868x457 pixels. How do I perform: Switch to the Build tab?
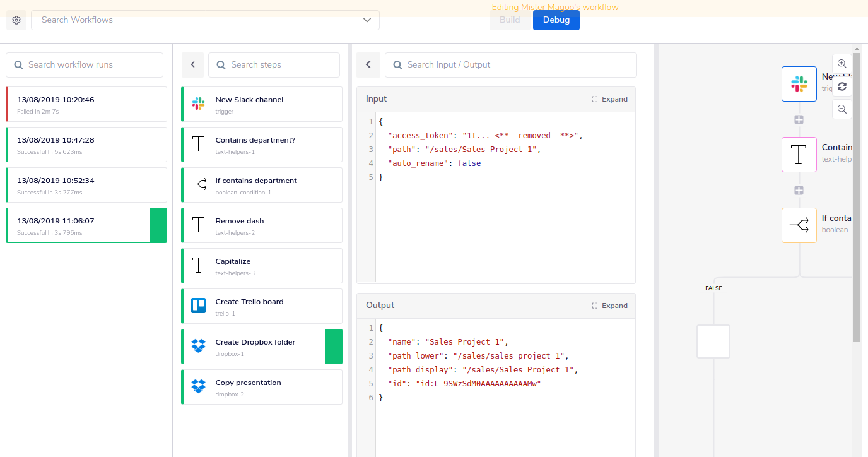pyautogui.click(x=510, y=20)
